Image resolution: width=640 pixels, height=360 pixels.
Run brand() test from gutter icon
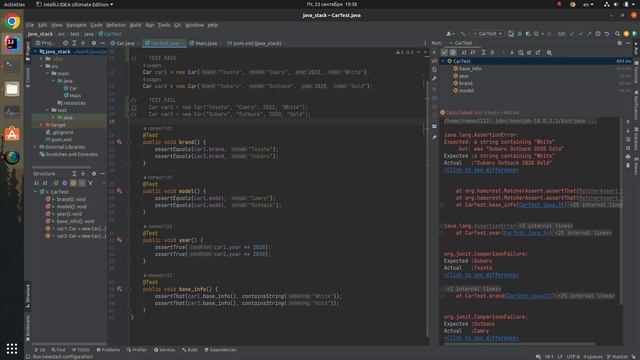(119, 142)
